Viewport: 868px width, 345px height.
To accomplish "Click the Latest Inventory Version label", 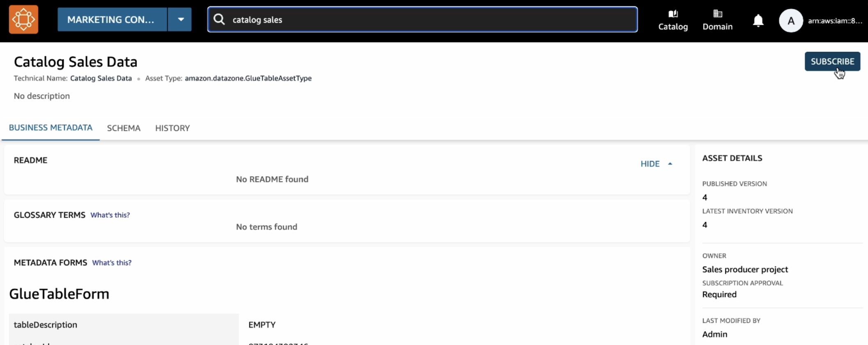I will [747, 211].
